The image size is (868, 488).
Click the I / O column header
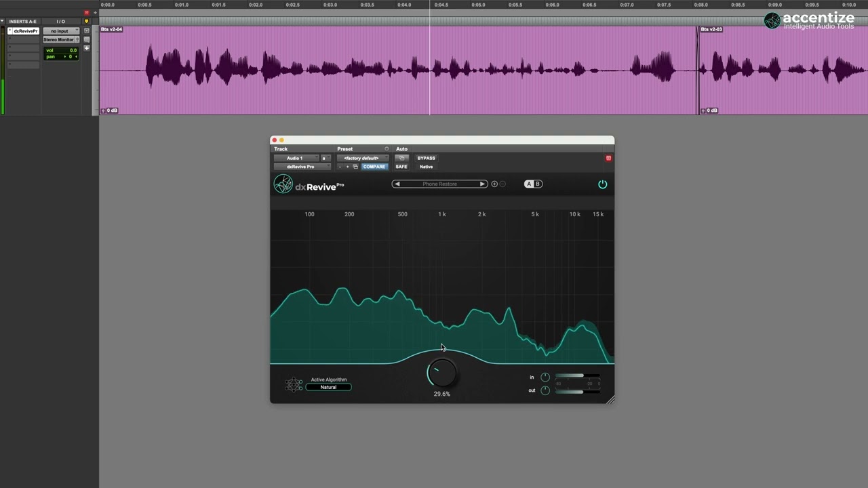coord(61,22)
